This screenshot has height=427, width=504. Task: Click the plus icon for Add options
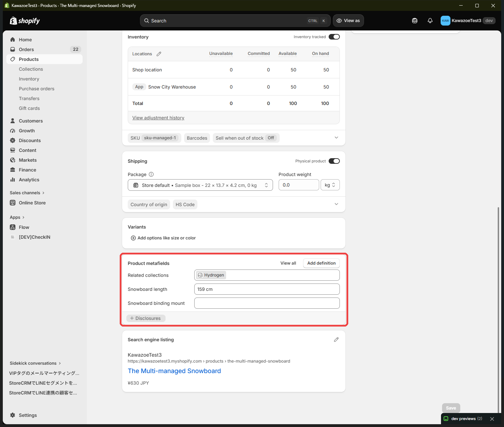coord(133,238)
